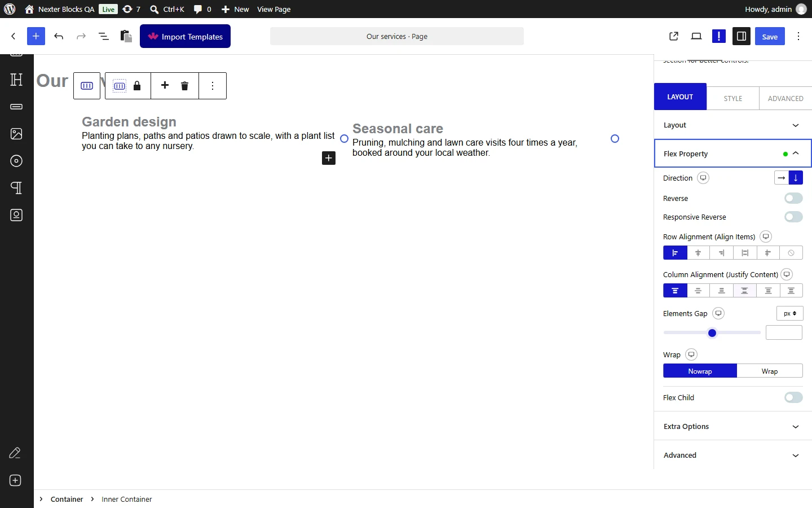Enable the Responsive Reverse toggle
Screen dimensions: 812x508
pyautogui.click(x=793, y=217)
